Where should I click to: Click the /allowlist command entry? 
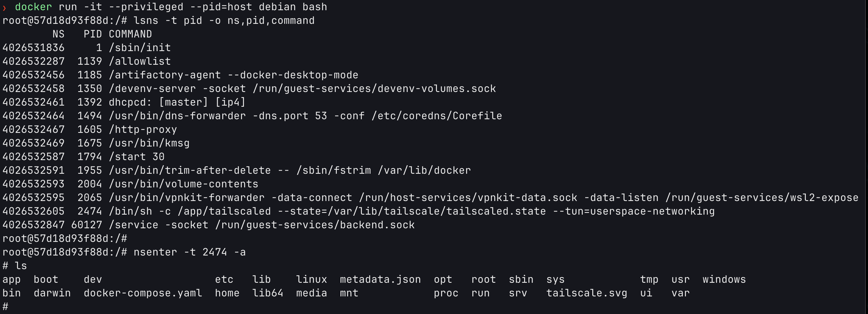[140, 61]
